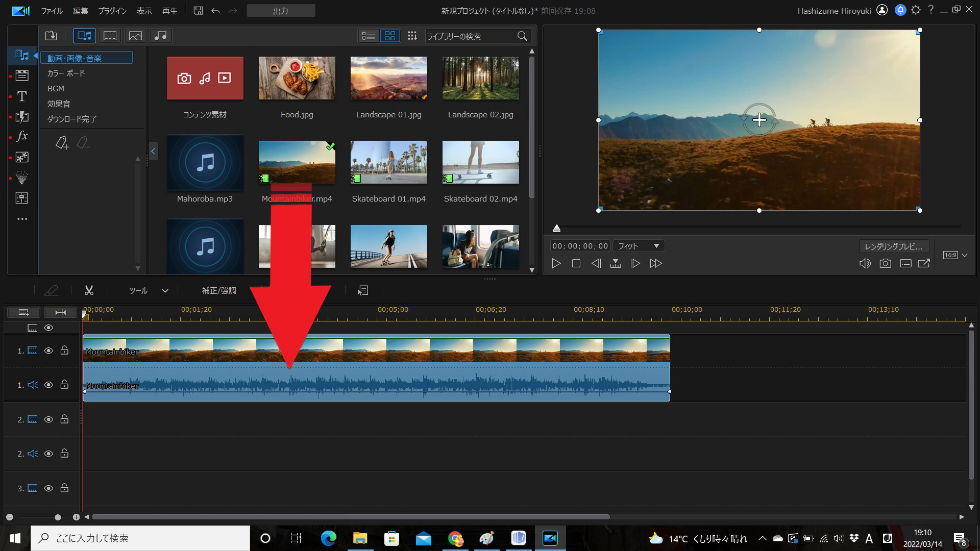The width and height of the screenshot is (980, 551).
Task: Zoom in timeline plus button
Action: (76, 517)
